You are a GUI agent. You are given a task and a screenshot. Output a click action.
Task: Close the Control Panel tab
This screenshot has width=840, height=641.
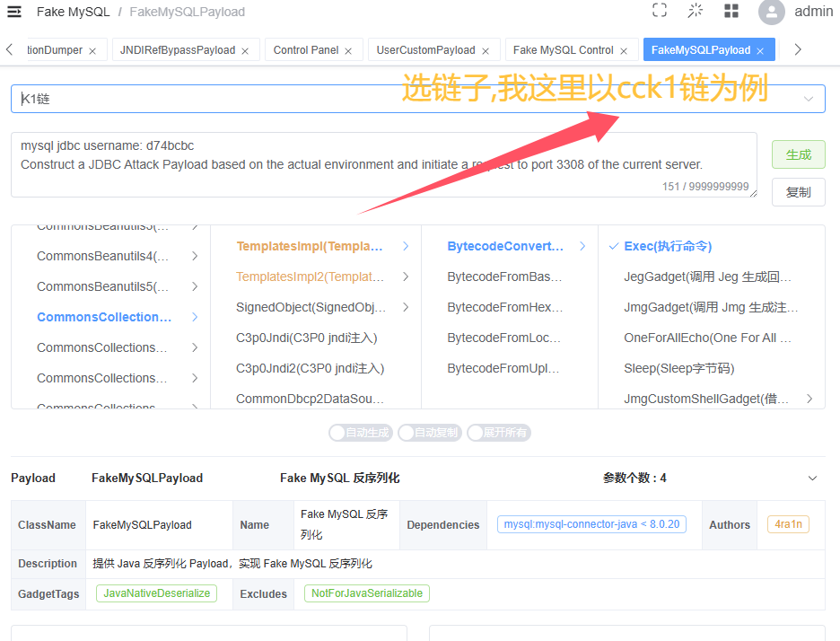348,51
